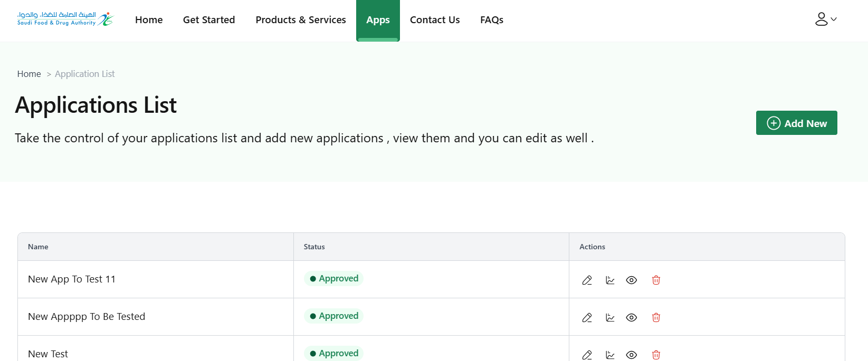Viewport: 868px width, 361px height.
Task: Show New Test details using the eye icon
Action: coord(631,355)
